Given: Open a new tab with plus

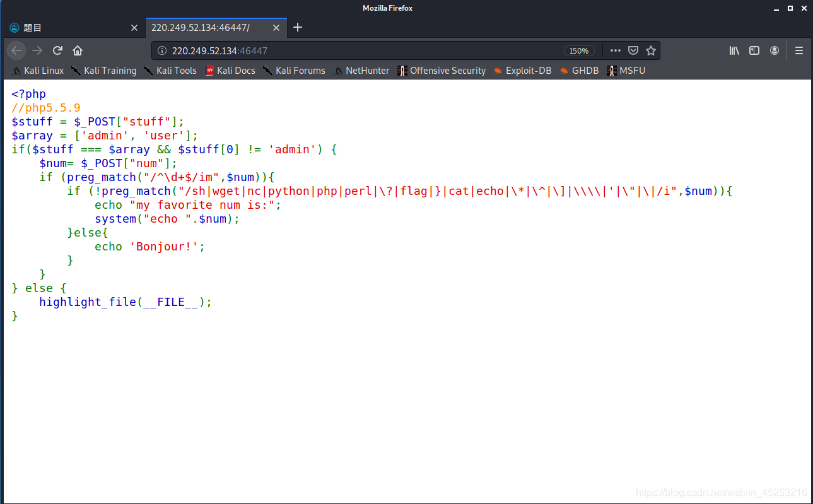Looking at the screenshot, I should click(x=298, y=27).
